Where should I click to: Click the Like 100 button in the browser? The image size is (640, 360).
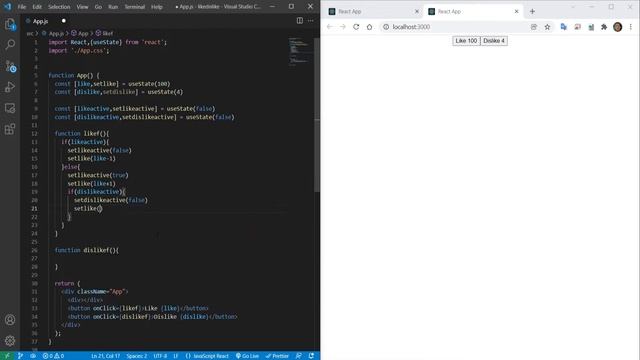click(466, 41)
